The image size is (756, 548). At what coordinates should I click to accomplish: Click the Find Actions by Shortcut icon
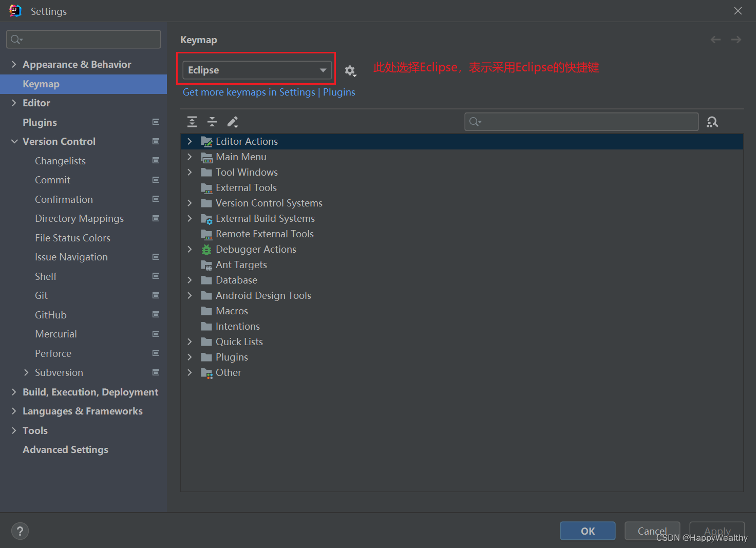pyautogui.click(x=712, y=122)
